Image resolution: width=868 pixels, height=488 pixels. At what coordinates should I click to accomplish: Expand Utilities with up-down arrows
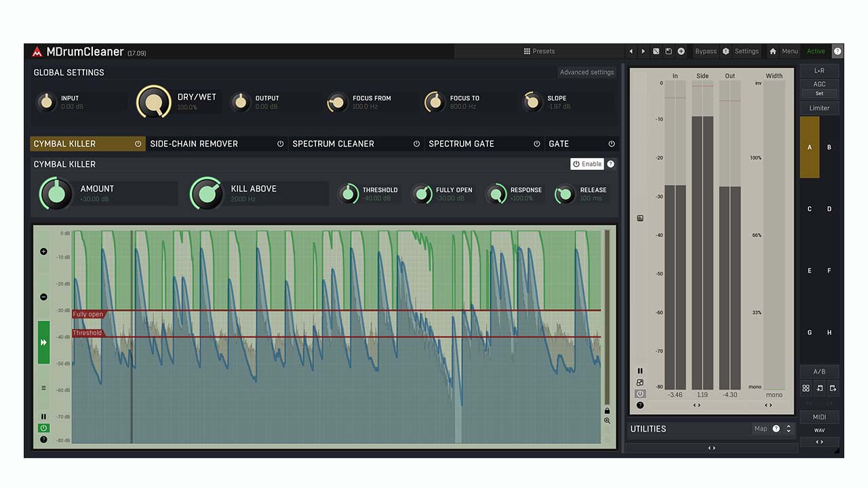tap(788, 428)
